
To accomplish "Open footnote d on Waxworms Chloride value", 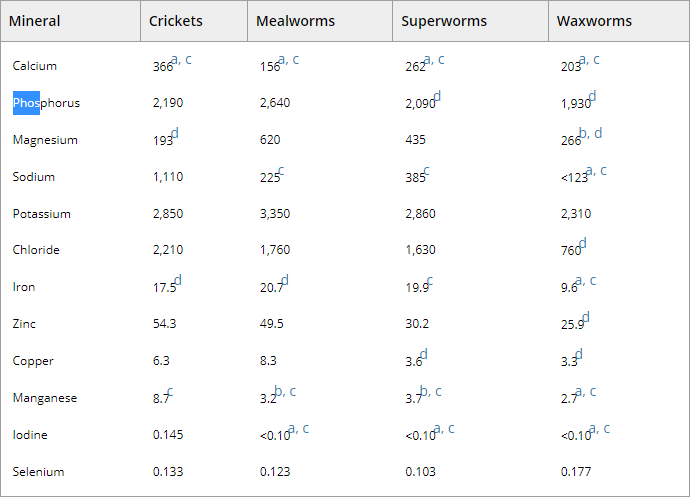I will [x=583, y=243].
